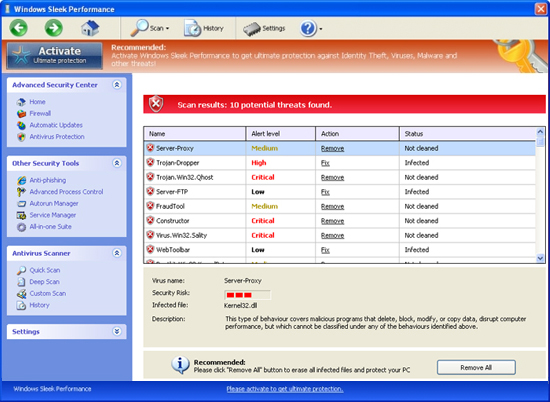Click the Home icon in the sidebar

pos(21,102)
